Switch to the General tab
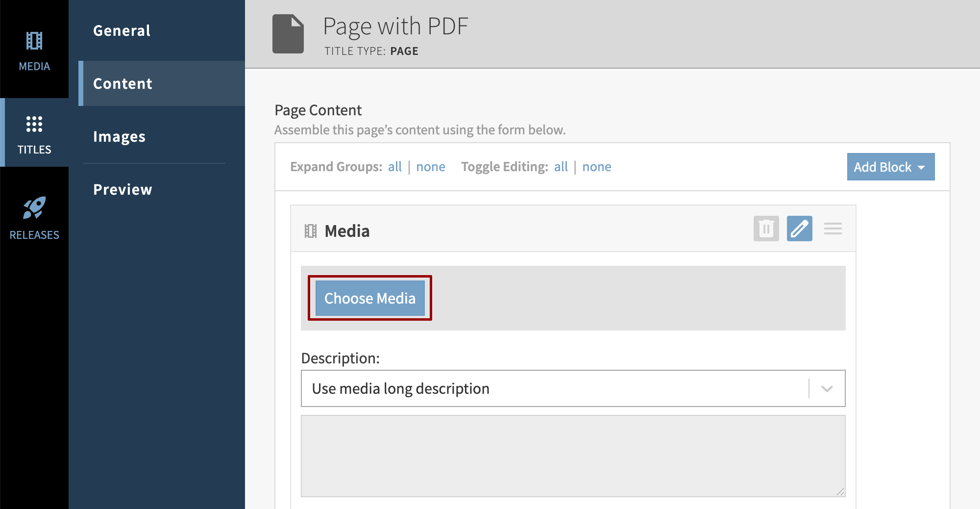980x509 pixels. (122, 30)
